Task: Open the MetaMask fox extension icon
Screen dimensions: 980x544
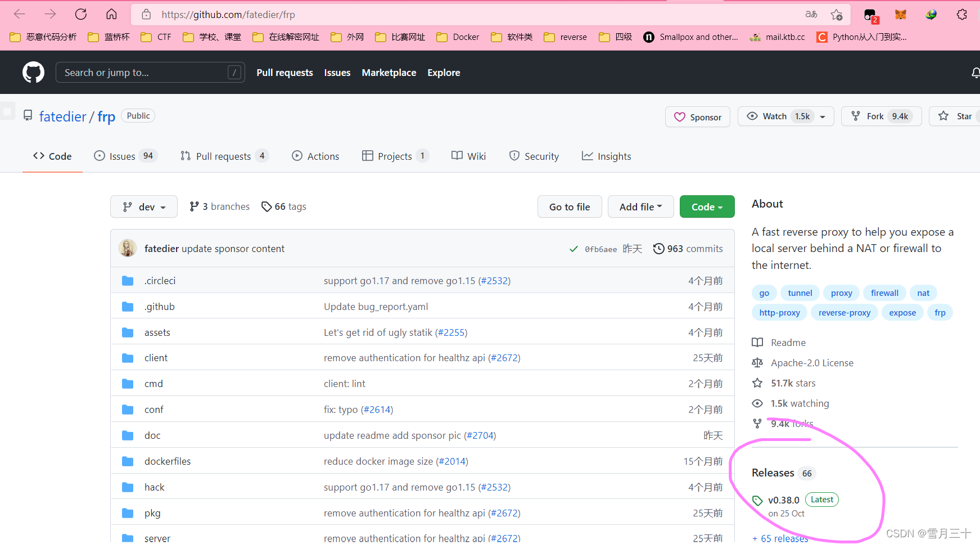Action: (x=901, y=14)
